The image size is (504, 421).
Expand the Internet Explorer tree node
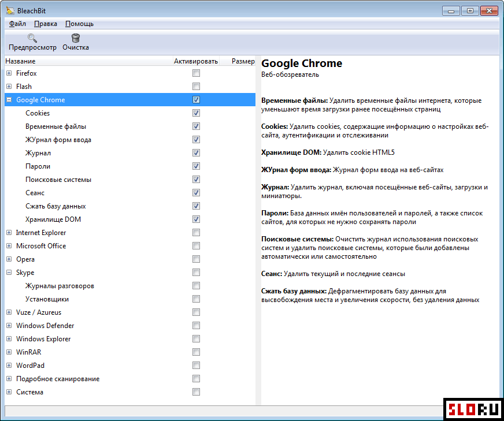tap(9, 233)
